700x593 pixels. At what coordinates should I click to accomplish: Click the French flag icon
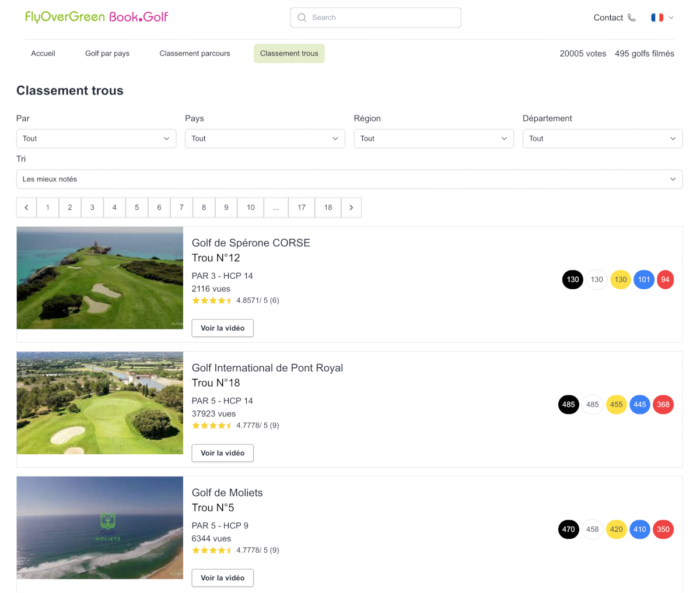(657, 17)
